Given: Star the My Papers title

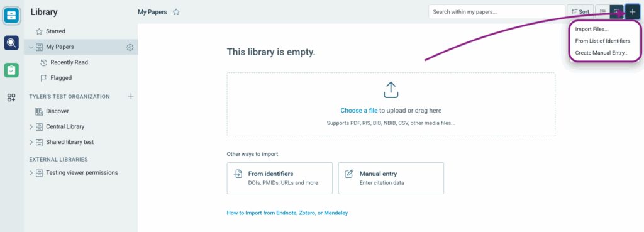Looking at the screenshot, I should tap(176, 12).
